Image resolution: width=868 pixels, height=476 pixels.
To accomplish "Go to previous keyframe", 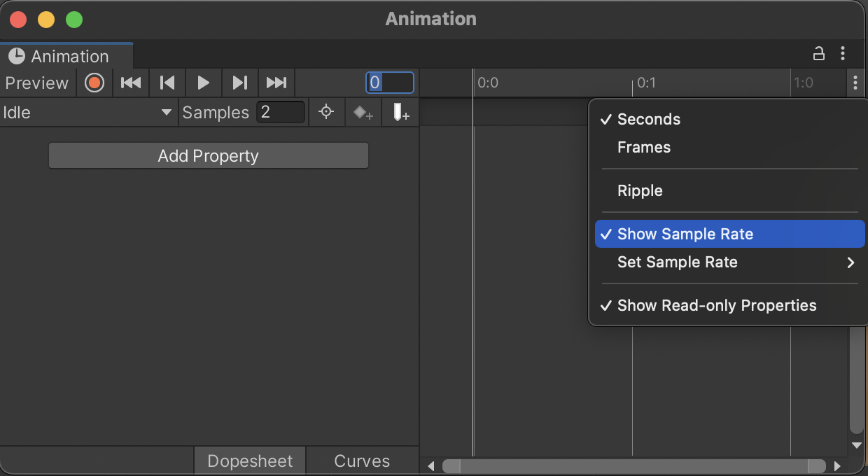I will [167, 83].
